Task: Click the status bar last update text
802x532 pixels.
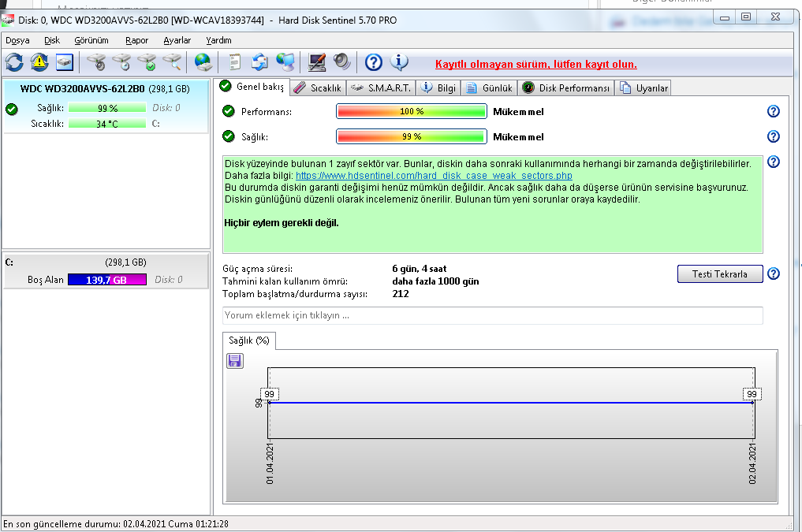Action: [116, 524]
